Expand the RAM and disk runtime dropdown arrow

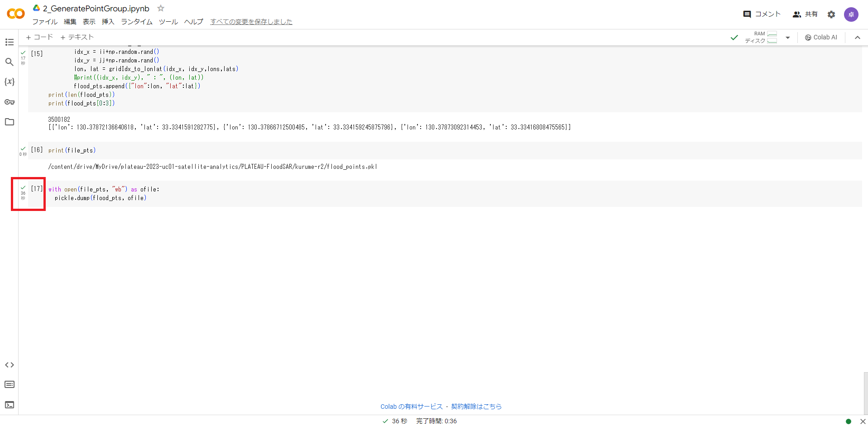tap(788, 38)
